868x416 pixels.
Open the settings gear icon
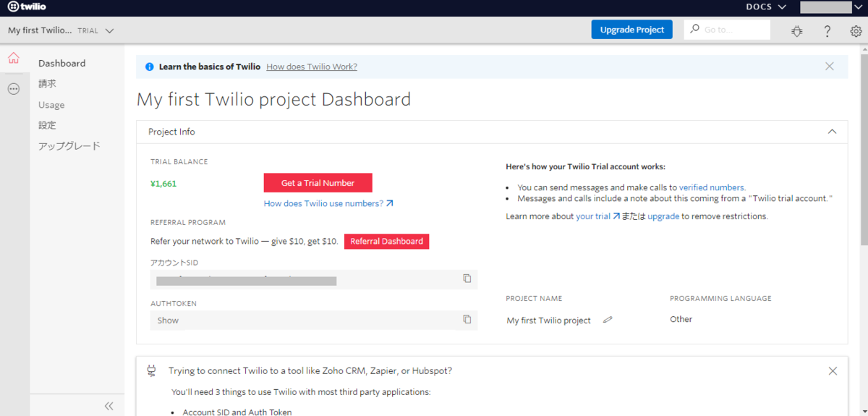pyautogui.click(x=856, y=31)
